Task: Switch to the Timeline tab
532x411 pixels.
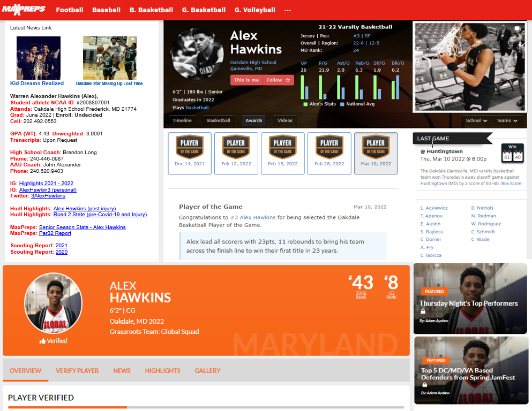Action: pyautogui.click(x=182, y=120)
